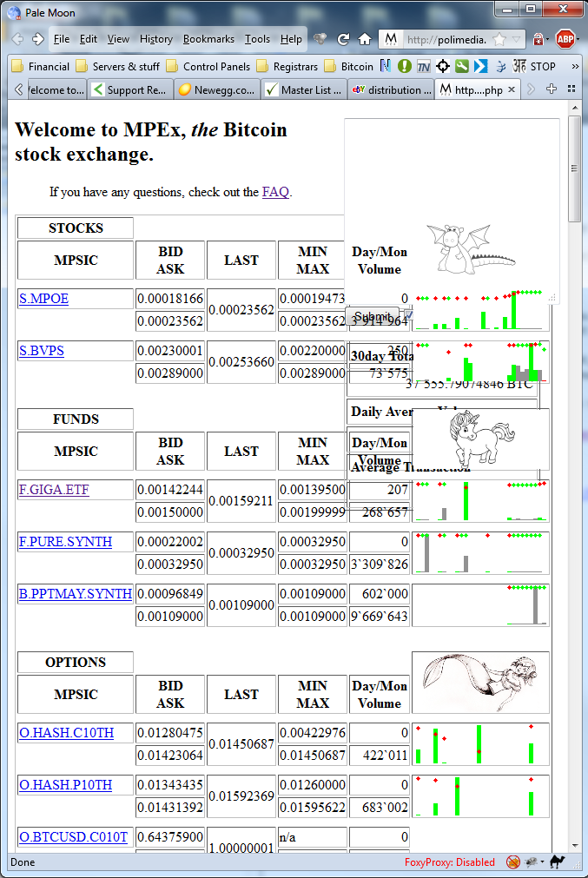Open a new tab with the plus icon
This screenshot has height=878, width=588.
pos(551,89)
